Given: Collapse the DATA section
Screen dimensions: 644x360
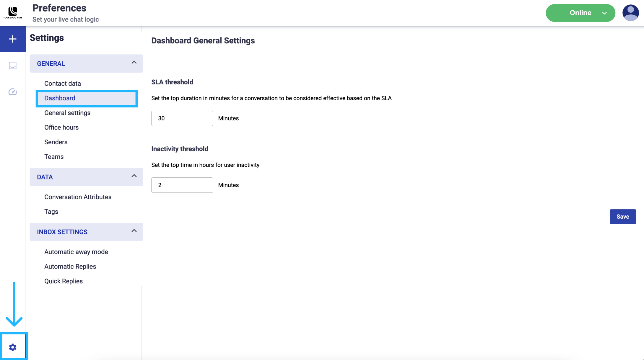Looking at the screenshot, I should tap(134, 176).
